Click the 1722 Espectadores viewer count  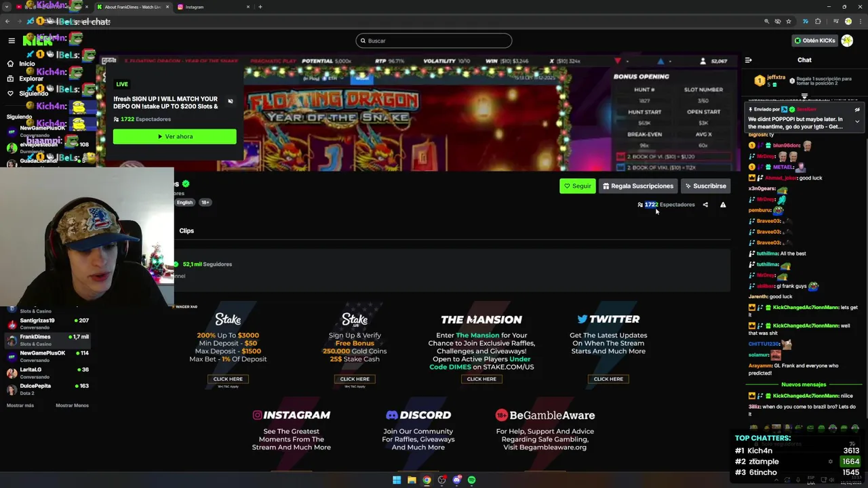[x=665, y=205]
